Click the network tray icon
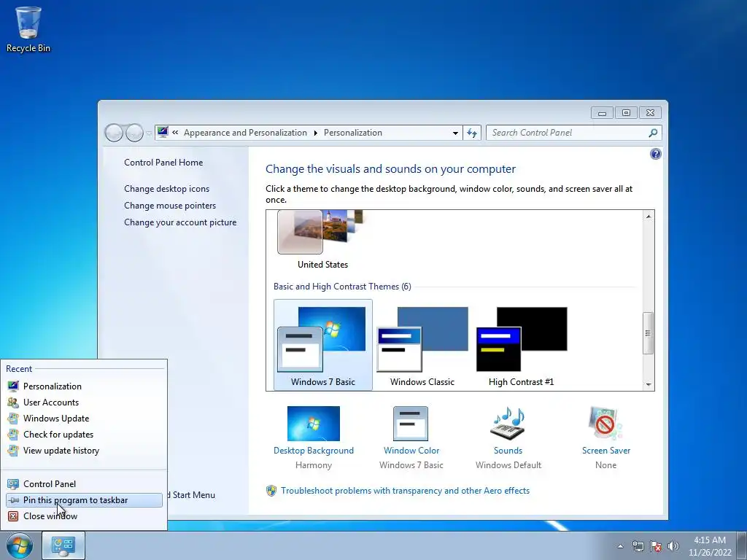 [638, 546]
